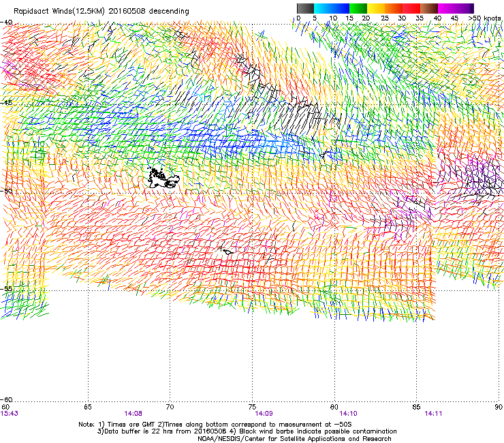
Task: Click the large black island outline near -49 latitude
Action: (x=163, y=178)
